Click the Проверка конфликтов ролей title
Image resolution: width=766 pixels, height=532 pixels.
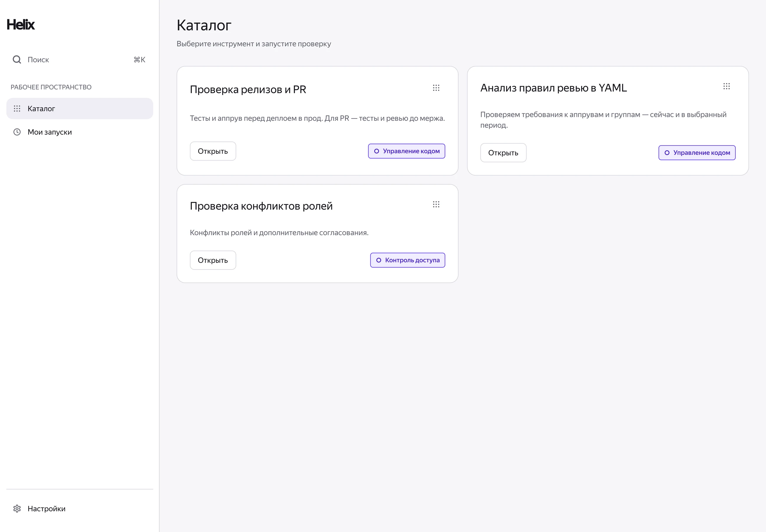[x=261, y=206]
